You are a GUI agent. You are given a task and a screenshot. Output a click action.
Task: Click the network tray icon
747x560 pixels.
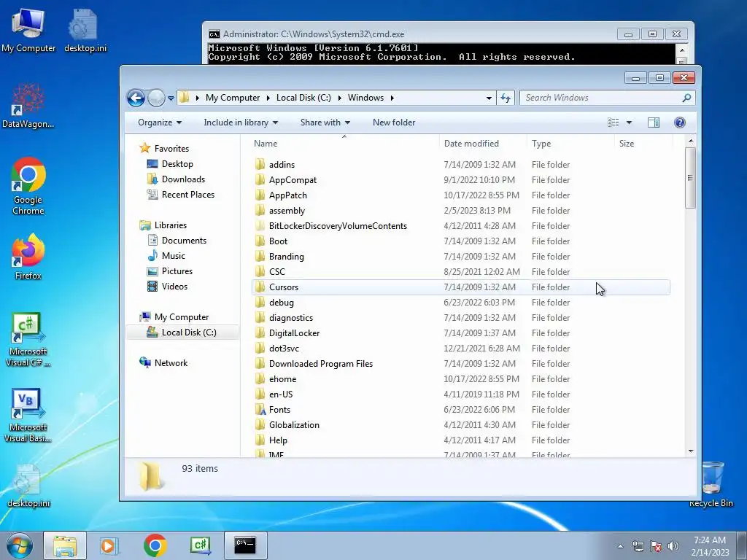pyautogui.click(x=638, y=546)
